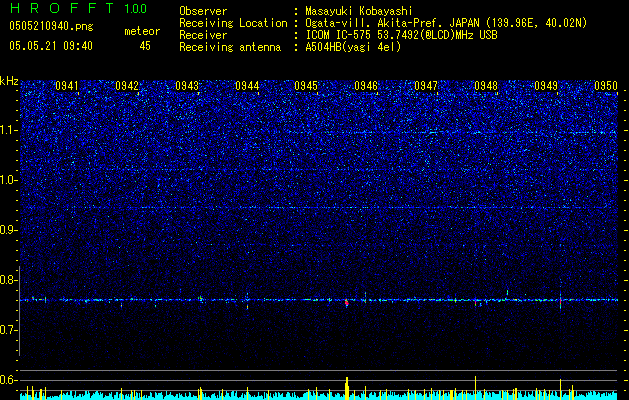The width and height of the screenshot is (629, 400).
Task: Click the 0946 time marker
Action: coord(366,86)
